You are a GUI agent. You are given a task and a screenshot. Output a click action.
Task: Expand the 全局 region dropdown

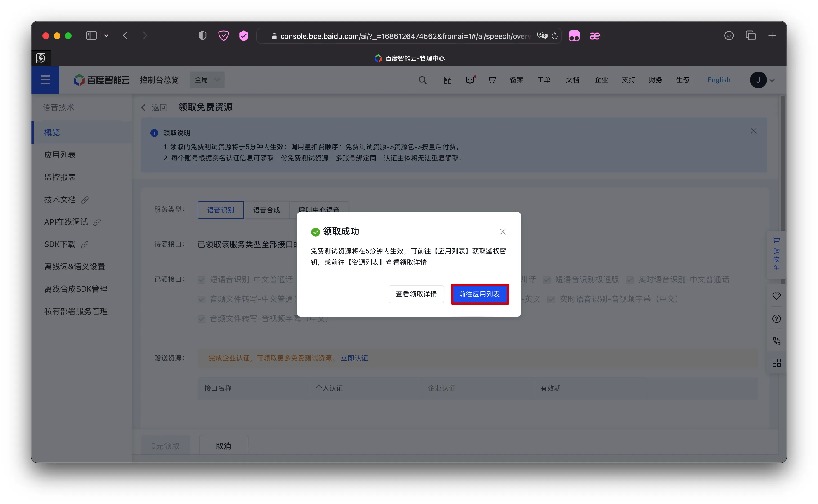207,80
